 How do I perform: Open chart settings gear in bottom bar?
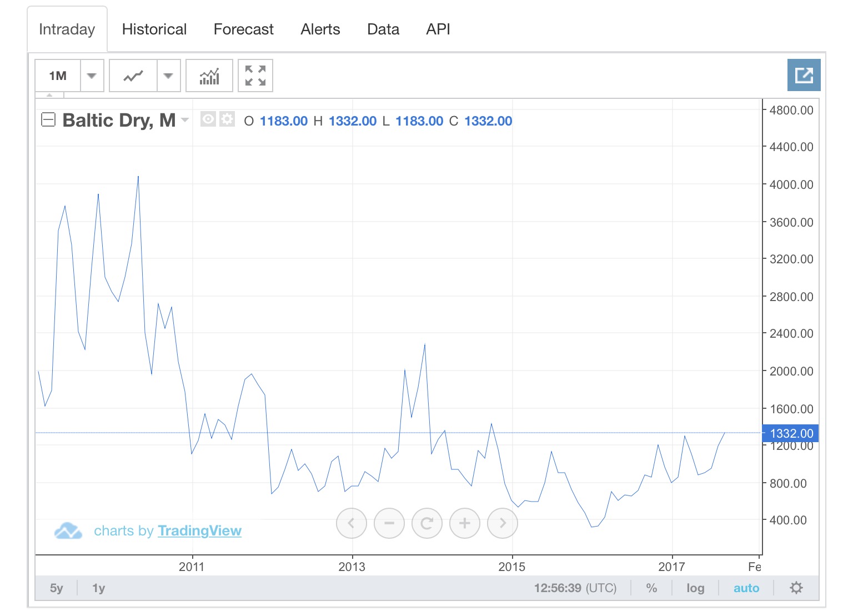pyautogui.click(x=796, y=588)
